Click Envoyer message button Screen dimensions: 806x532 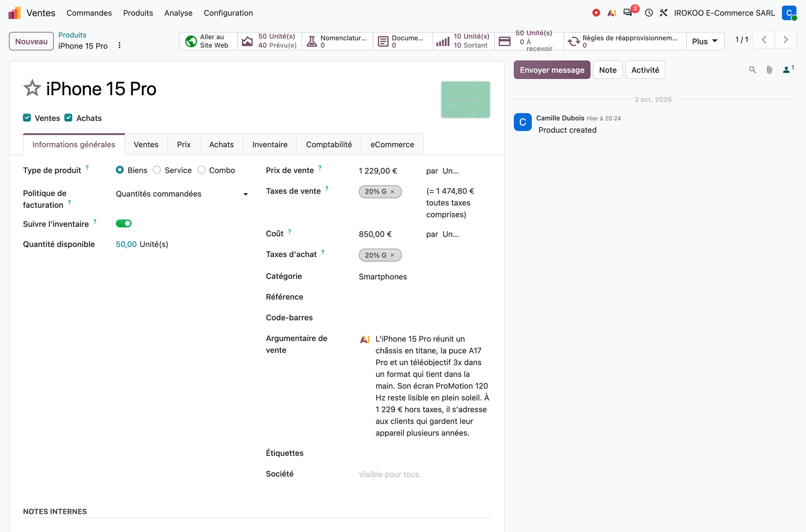click(552, 70)
